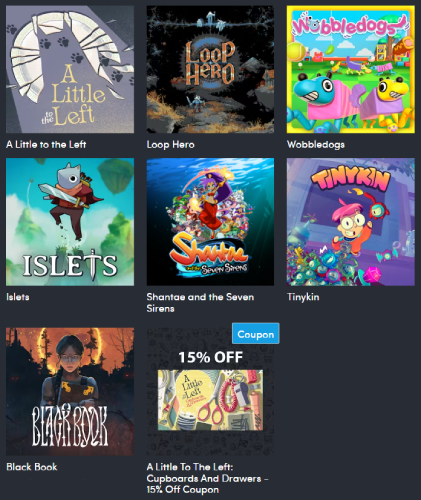This screenshot has width=421, height=500.
Task: Open Shantae and the Seven Sirens title link
Action: (x=200, y=303)
